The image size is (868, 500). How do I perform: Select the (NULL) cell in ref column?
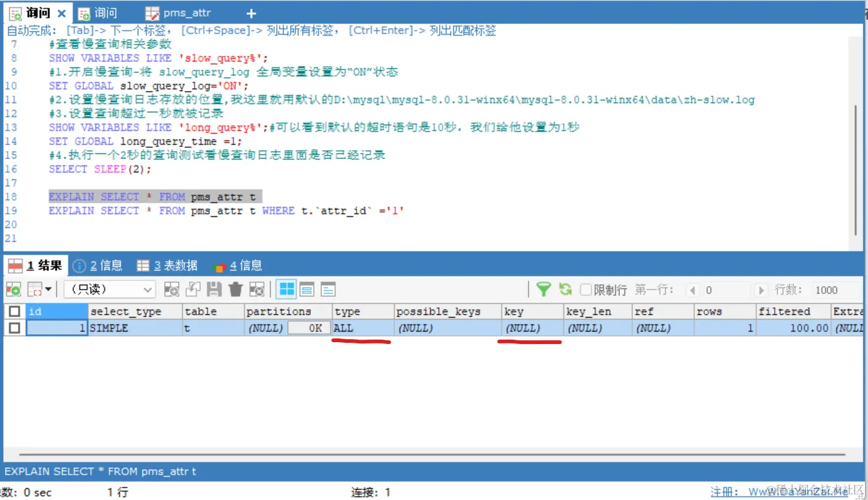(x=663, y=328)
